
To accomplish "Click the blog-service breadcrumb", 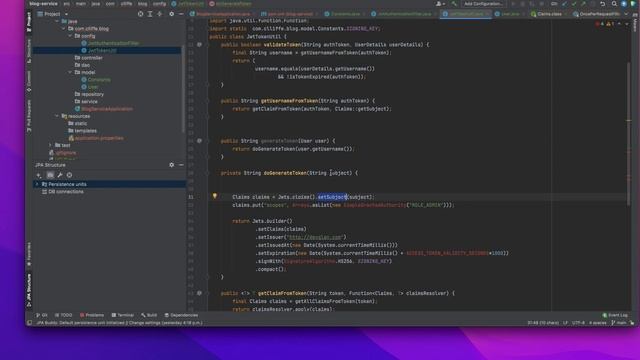I will click(43, 4).
